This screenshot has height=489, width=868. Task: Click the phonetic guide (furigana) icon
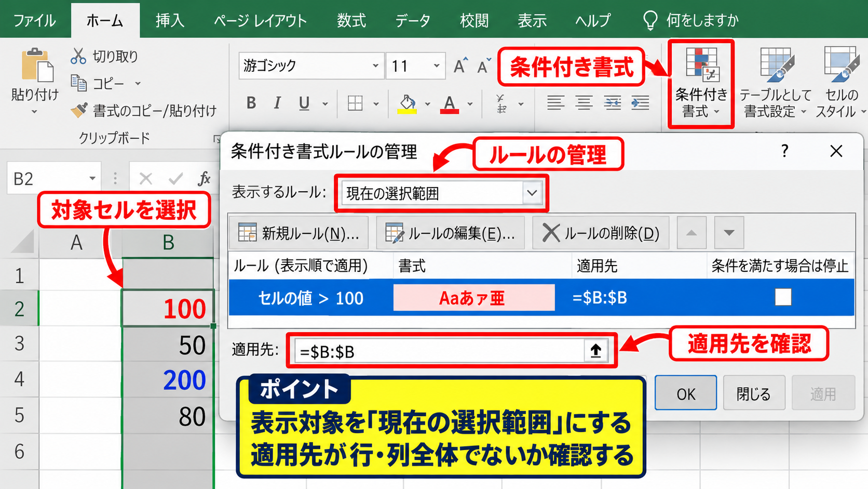pos(501,103)
